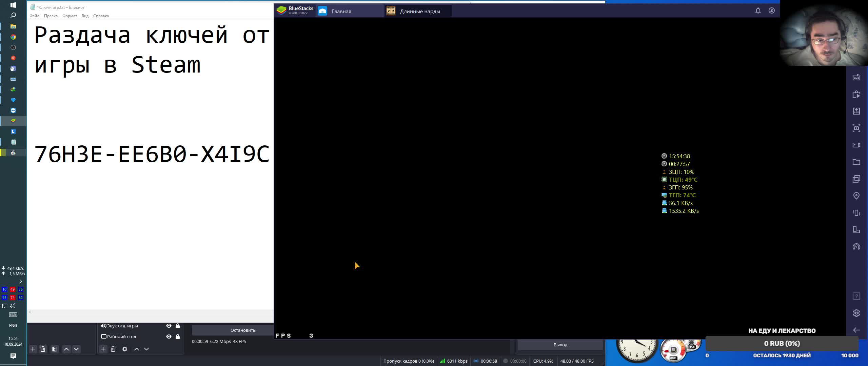Image resolution: width=868 pixels, height=366 pixels.
Task: Open Формат menu in Notepad
Action: pos(70,16)
